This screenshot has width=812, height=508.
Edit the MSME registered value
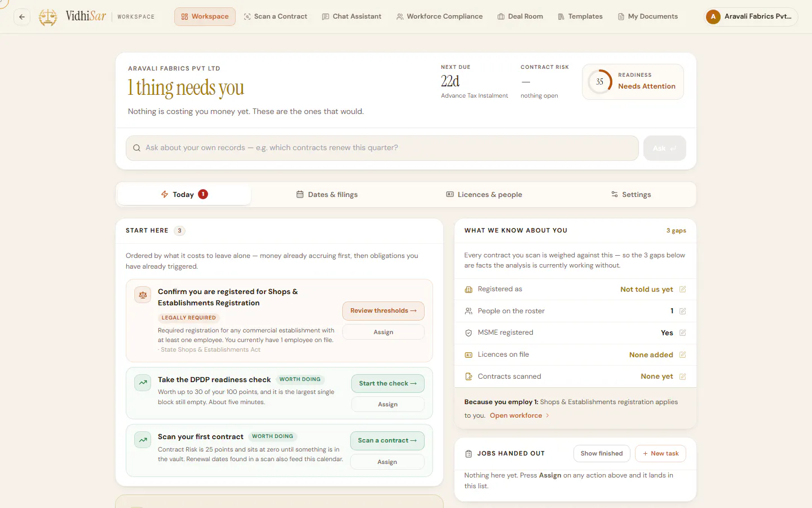pos(682,333)
